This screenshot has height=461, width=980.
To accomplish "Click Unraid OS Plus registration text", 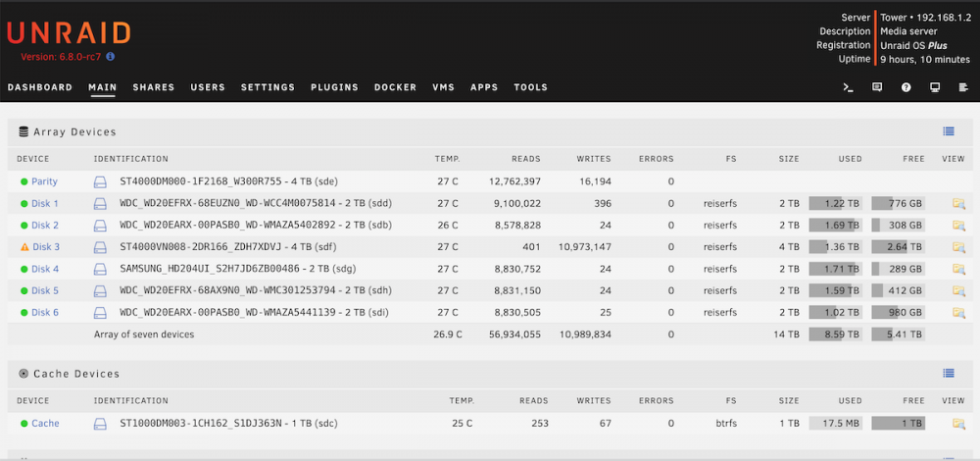I will pyautogui.click(x=913, y=46).
